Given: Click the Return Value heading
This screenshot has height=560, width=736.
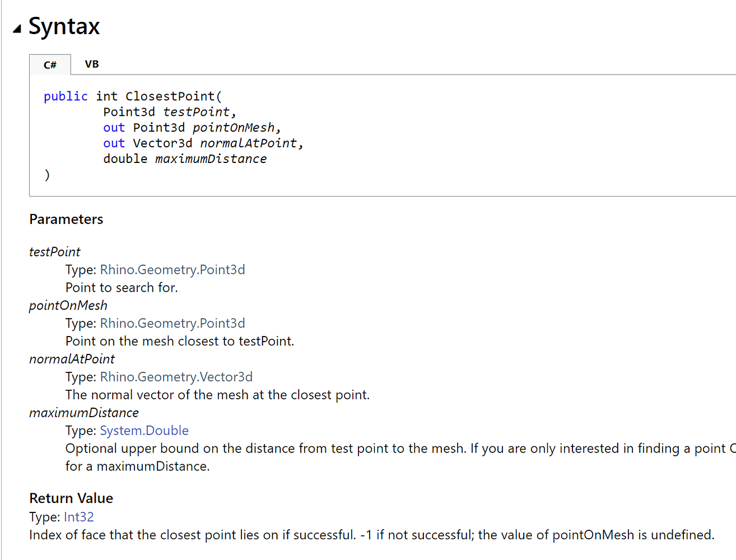Looking at the screenshot, I should click(x=71, y=498).
